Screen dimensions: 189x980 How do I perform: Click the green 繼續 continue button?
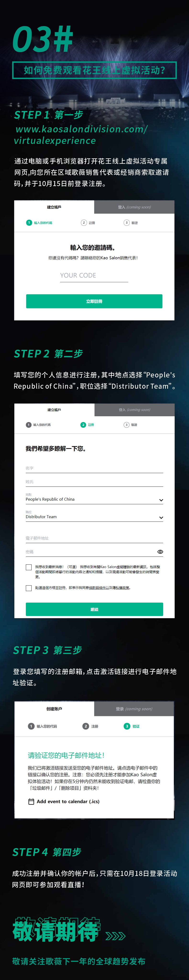[94, 609]
